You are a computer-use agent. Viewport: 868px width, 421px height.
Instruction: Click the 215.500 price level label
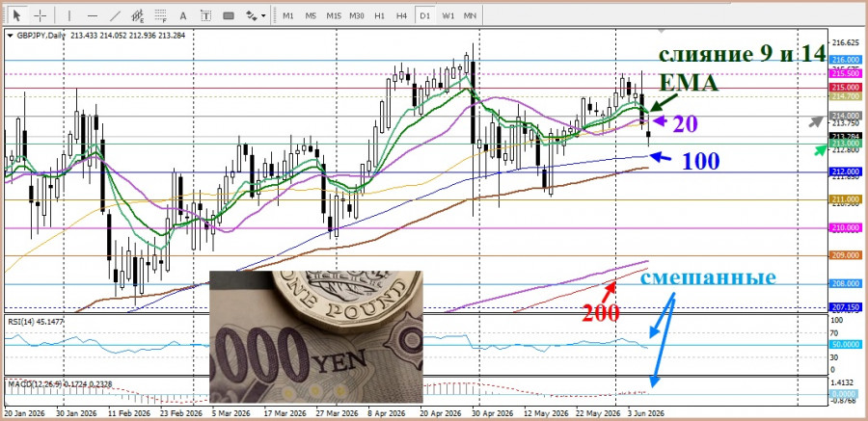(x=845, y=73)
